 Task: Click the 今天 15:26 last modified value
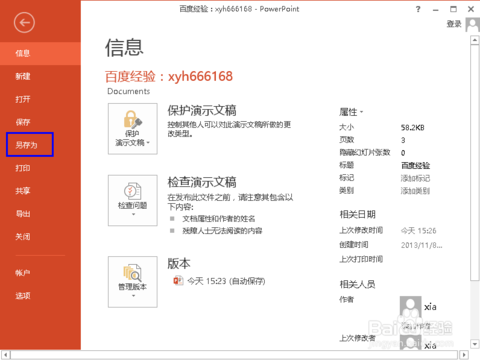[x=418, y=231]
